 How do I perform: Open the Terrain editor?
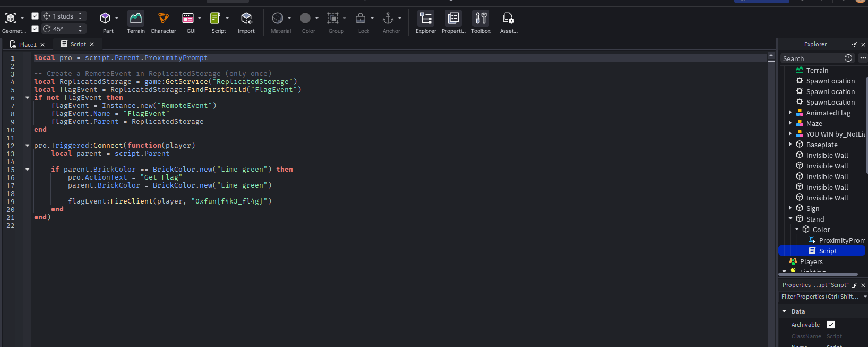coord(136,19)
